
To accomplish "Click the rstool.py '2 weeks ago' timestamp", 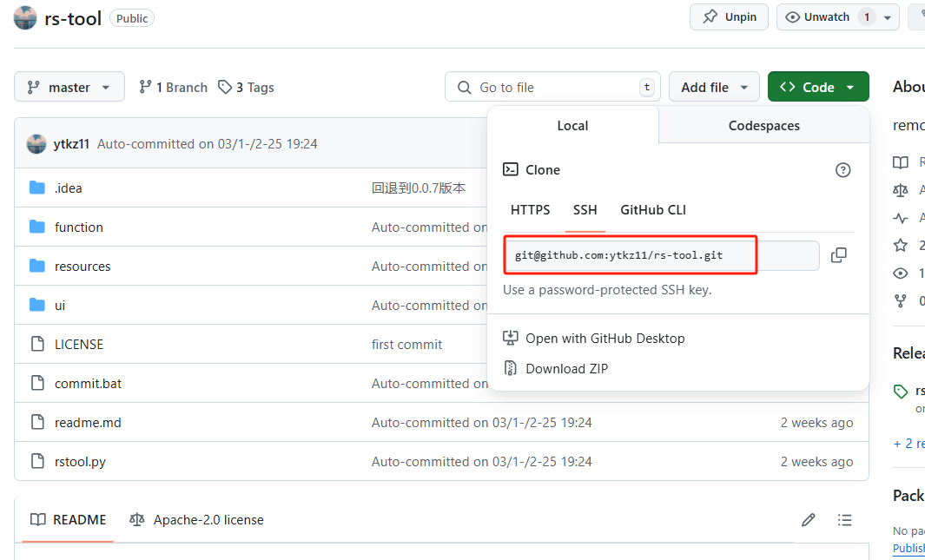I will [x=816, y=462].
